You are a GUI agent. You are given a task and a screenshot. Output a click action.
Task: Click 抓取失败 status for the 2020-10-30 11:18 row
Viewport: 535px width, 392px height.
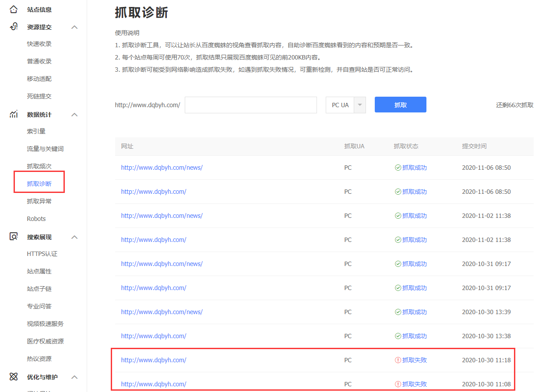tap(415, 360)
